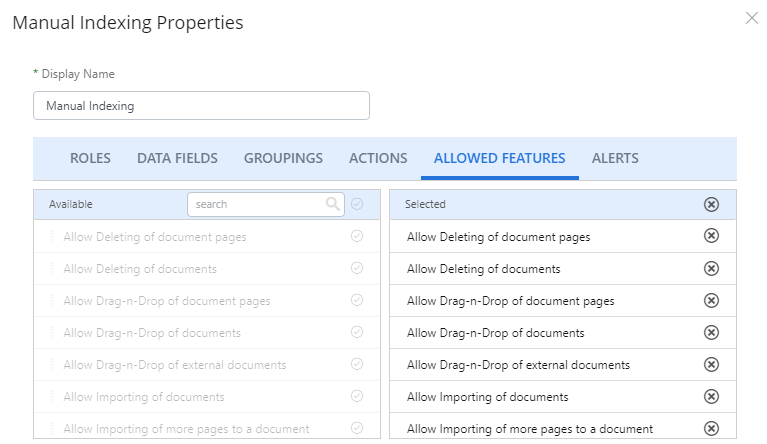
Task: Open the ALERTS tab
Action: (615, 158)
